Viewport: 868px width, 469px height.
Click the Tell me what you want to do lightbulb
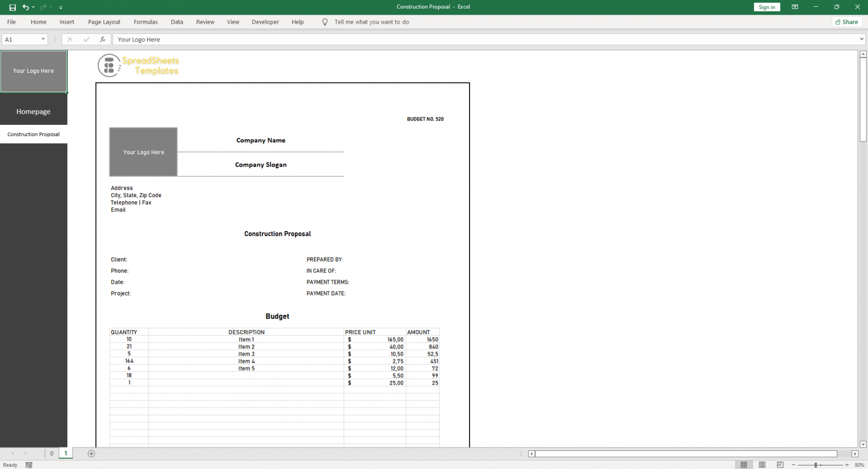[325, 21]
